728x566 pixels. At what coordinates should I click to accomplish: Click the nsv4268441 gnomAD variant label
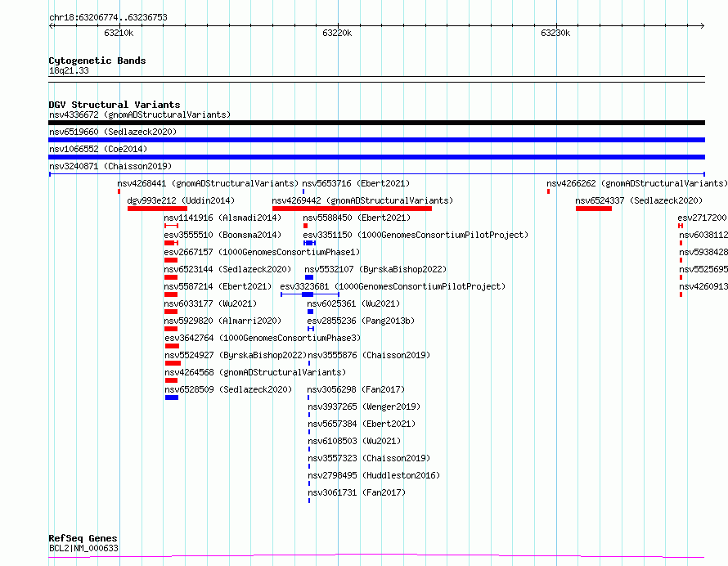[x=208, y=183]
